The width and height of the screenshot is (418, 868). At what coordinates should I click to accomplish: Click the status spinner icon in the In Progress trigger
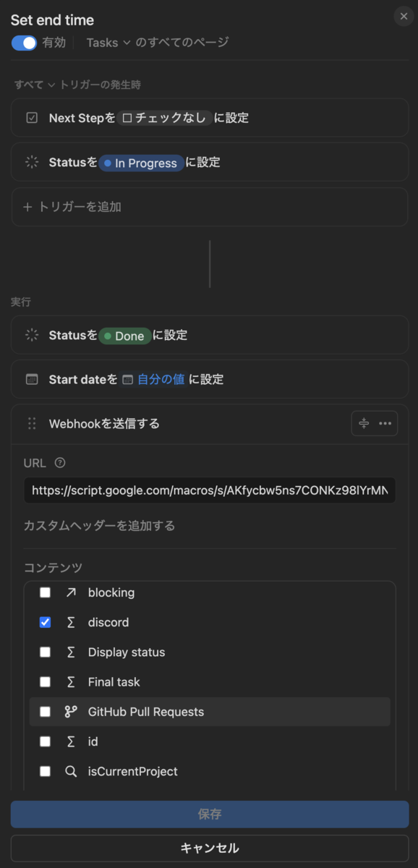(x=32, y=162)
